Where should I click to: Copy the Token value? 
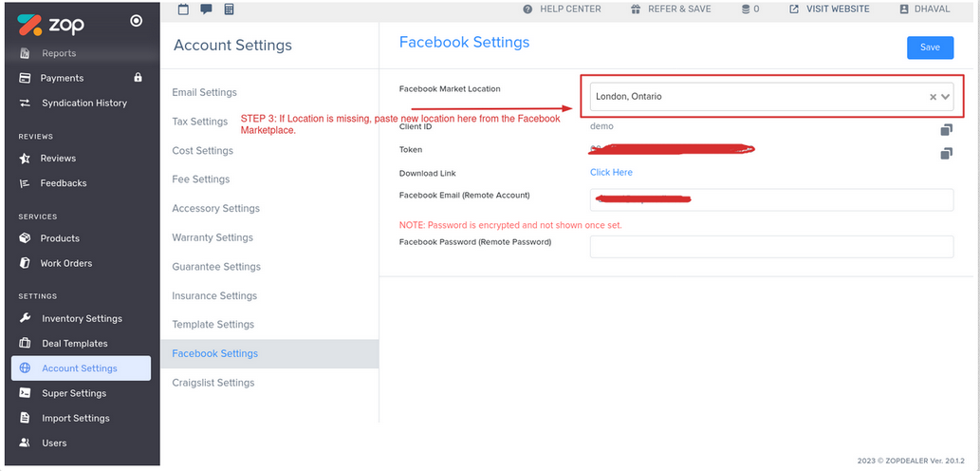[x=946, y=153]
